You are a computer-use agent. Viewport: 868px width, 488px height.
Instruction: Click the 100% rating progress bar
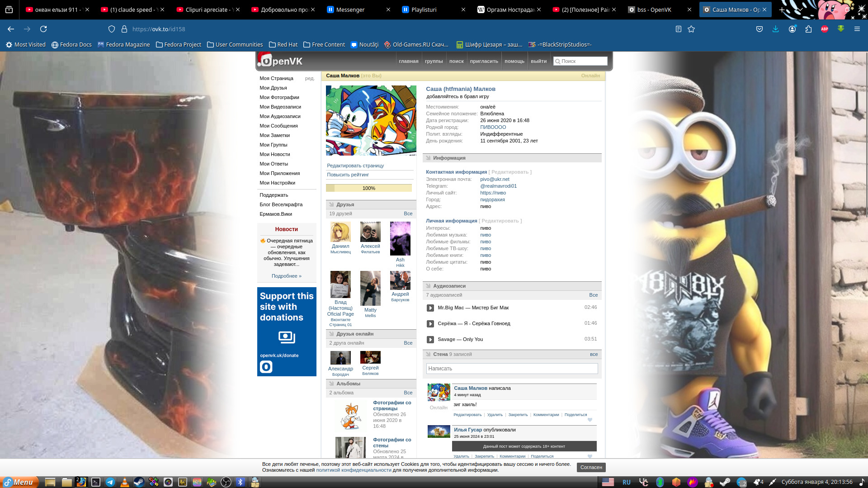click(369, 188)
